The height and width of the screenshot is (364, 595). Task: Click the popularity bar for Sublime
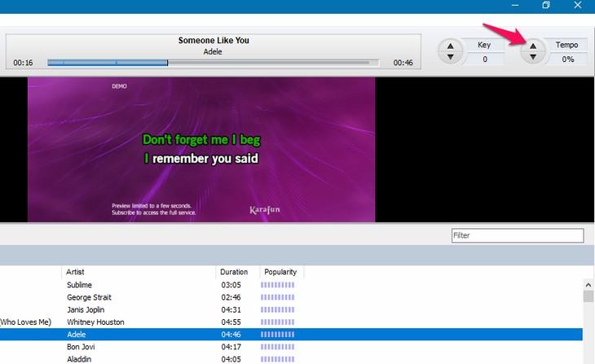click(277, 285)
